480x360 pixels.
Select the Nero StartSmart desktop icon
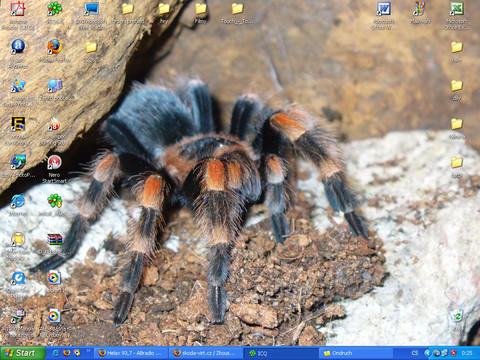[54, 168]
